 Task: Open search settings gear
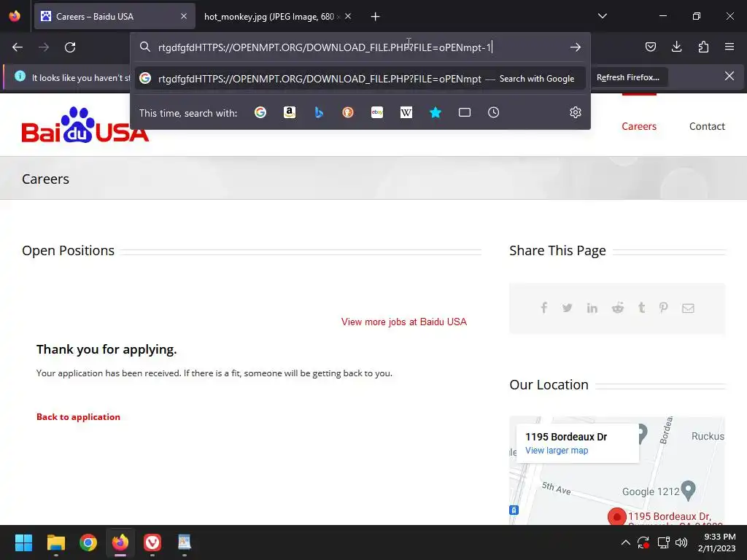(575, 112)
